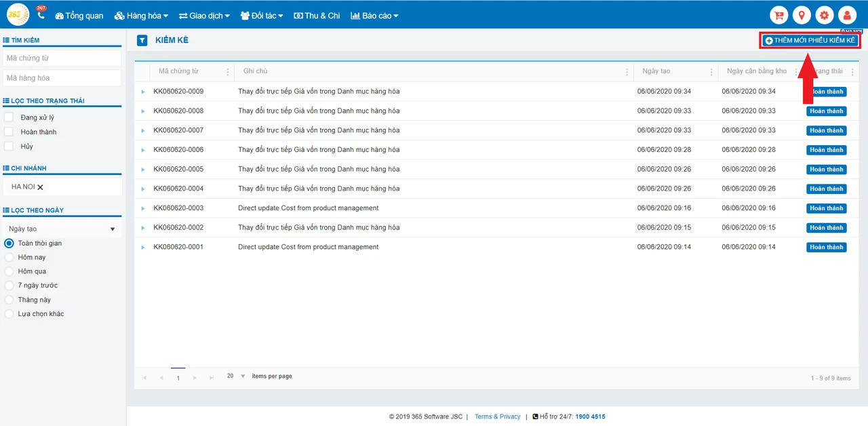Click Hoàn thành badge for KK060620-0002
The height and width of the screenshot is (426, 868).
pyautogui.click(x=826, y=228)
